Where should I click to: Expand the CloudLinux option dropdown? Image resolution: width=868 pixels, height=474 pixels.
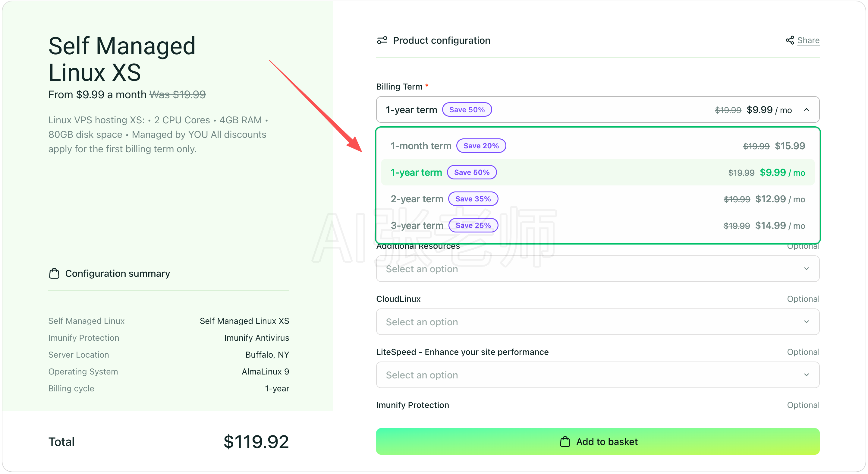click(597, 322)
